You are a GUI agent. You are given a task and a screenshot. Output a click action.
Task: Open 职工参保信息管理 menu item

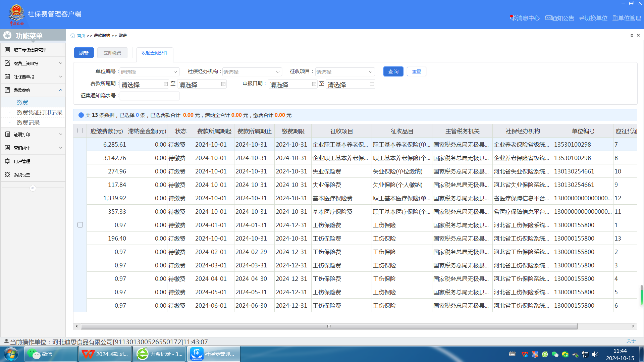pyautogui.click(x=33, y=50)
